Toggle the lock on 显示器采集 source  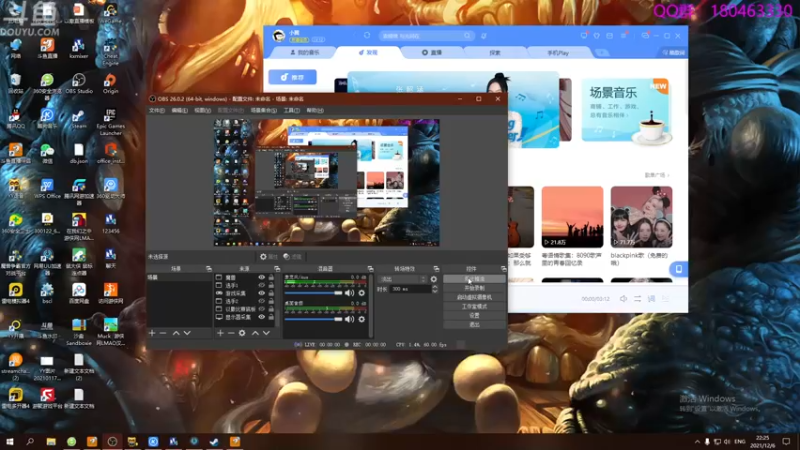[271, 317]
